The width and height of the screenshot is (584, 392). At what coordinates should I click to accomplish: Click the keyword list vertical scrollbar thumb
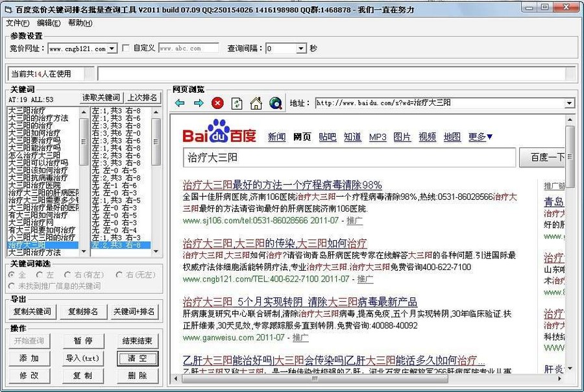click(x=84, y=141)
